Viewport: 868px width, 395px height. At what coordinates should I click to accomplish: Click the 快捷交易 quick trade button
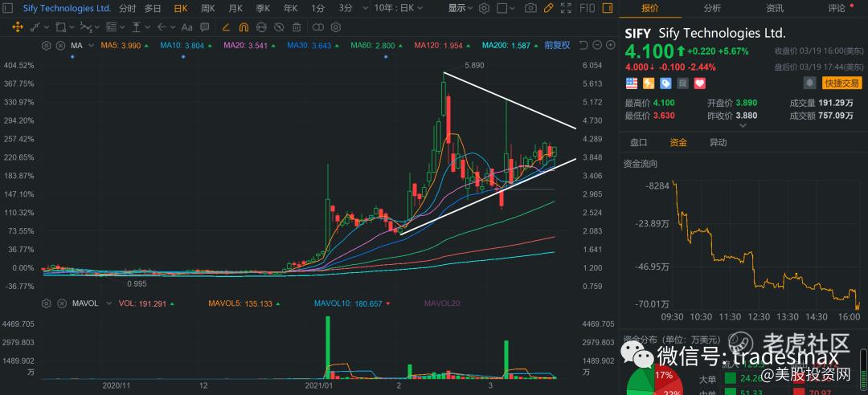coord(842,83)
